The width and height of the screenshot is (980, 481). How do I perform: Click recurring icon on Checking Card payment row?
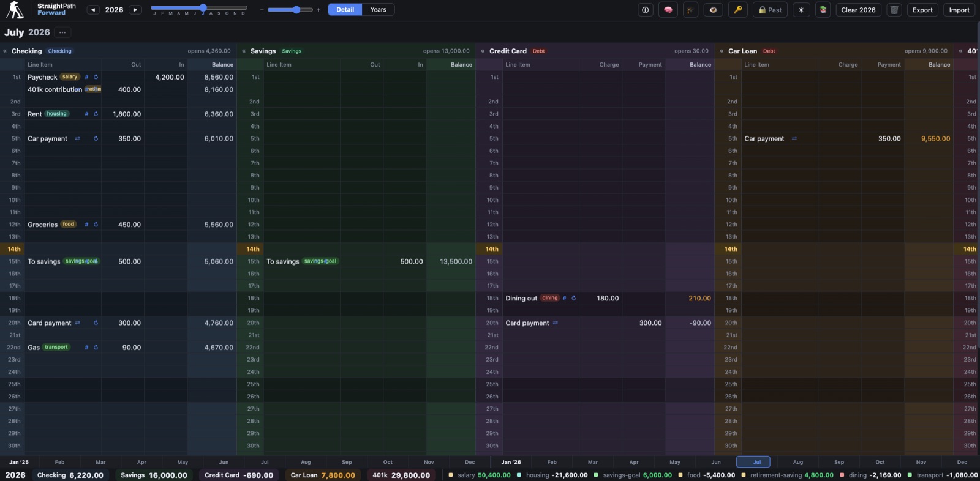point(96,323)
